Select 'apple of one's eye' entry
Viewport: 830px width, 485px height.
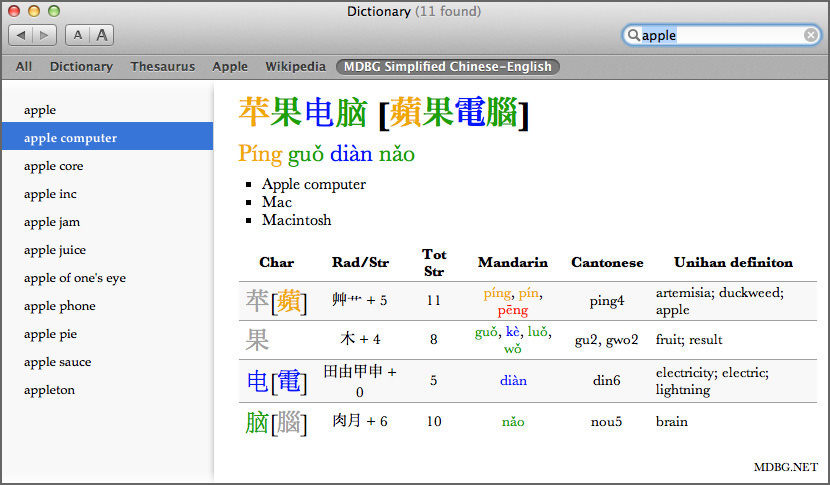tap(107, 278)
